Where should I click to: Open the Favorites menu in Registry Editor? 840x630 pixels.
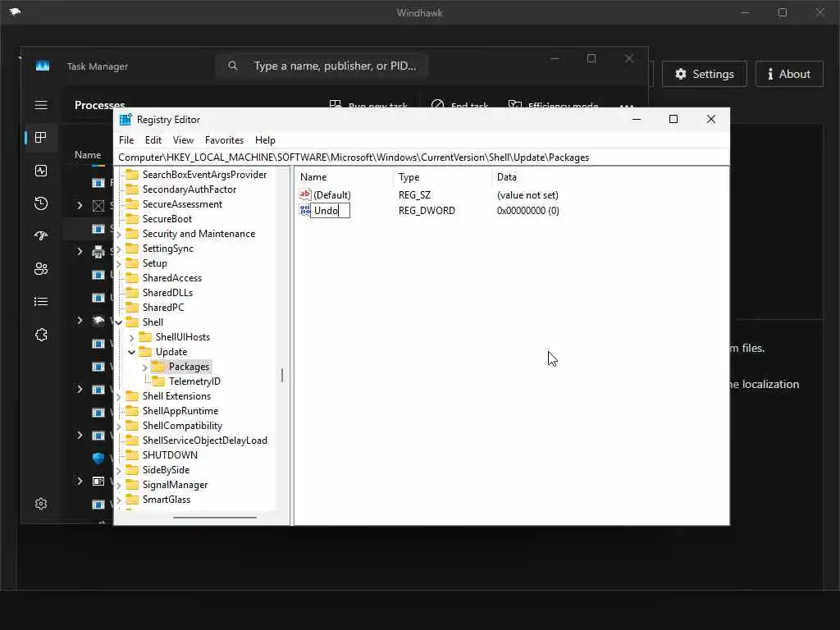pyautogui.click(x=224, y=139)
